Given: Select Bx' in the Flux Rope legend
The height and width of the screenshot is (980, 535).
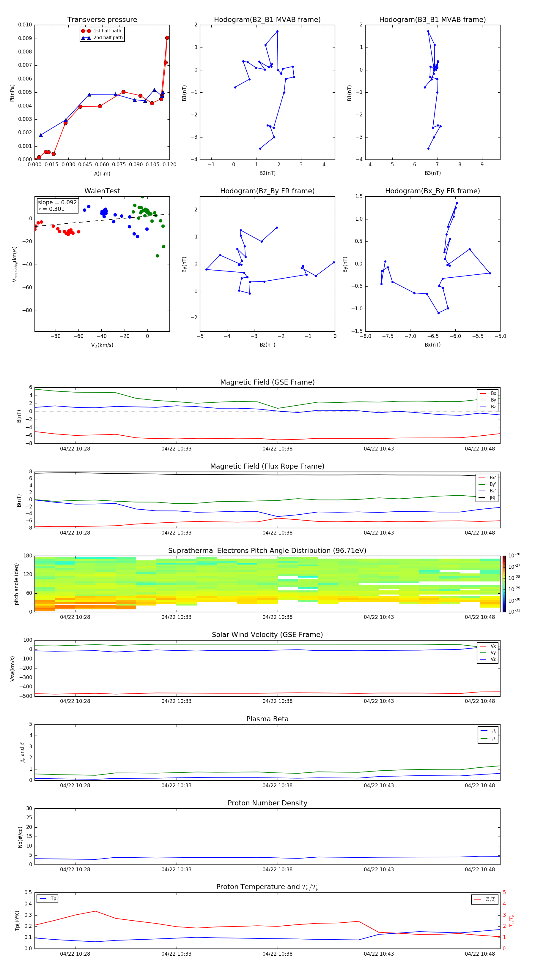Looking at the screenshot, I should [x=487, y=478].
